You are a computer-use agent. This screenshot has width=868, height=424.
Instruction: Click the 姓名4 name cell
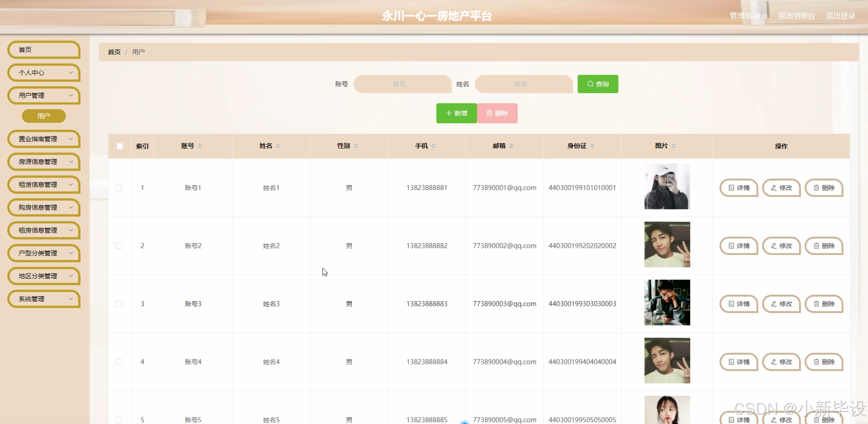click(272, 362)
